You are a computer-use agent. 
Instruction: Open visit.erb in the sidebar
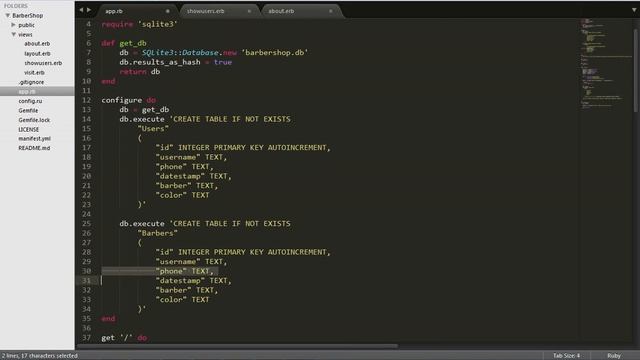[34, 73]
